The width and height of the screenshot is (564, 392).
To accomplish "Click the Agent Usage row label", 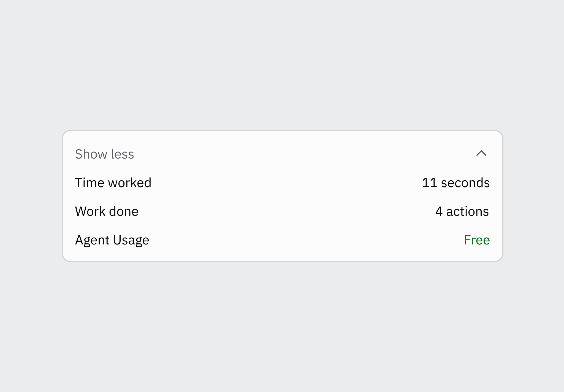I will [112, 240].
